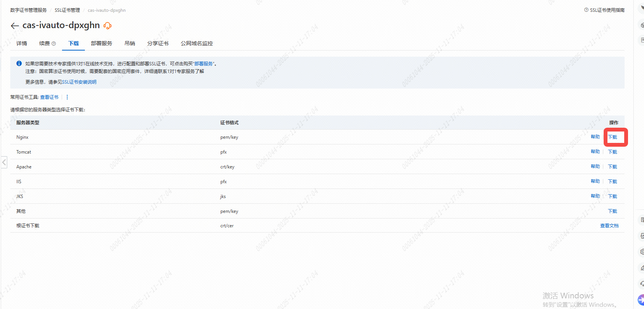Image resolution: width=644 pixels, height=309 pixels.
Task: Expand the three-dot more tools menu
Action: (x=67, y=97)
